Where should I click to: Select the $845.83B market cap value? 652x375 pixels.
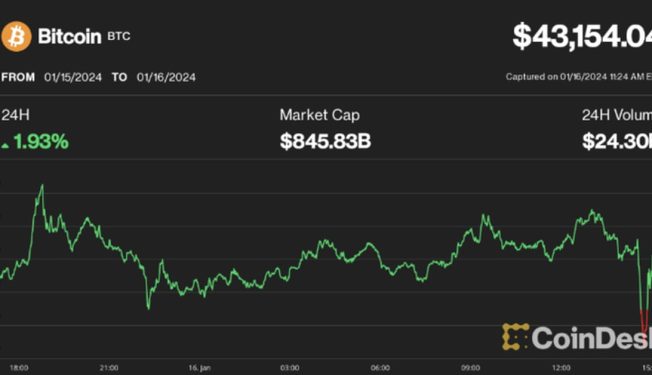click(325, 141)
